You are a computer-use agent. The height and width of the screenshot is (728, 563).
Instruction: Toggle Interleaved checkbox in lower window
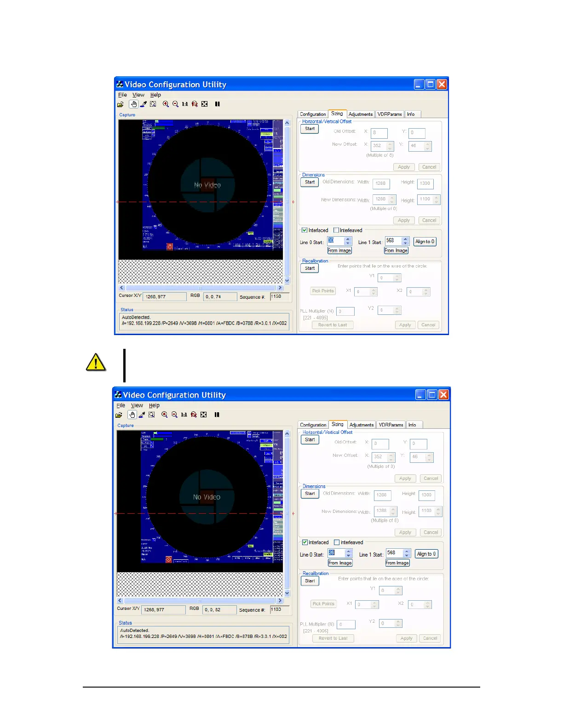(337, 542)
